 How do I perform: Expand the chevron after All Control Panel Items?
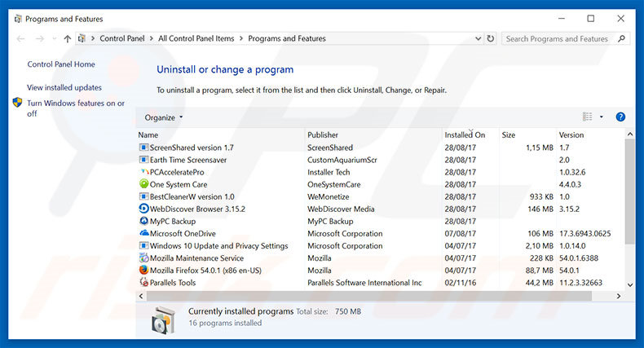pyautogui.click(x=241, y=38)
